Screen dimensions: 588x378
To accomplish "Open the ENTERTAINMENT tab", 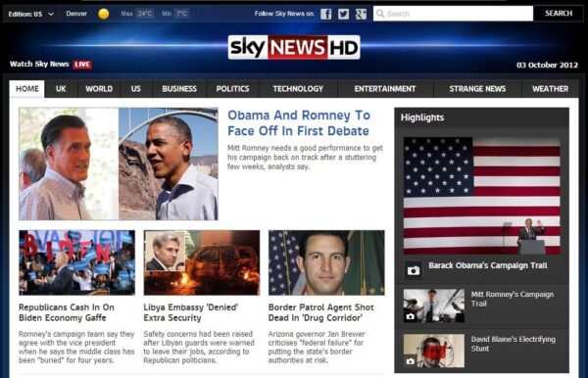I will point(385,89).
